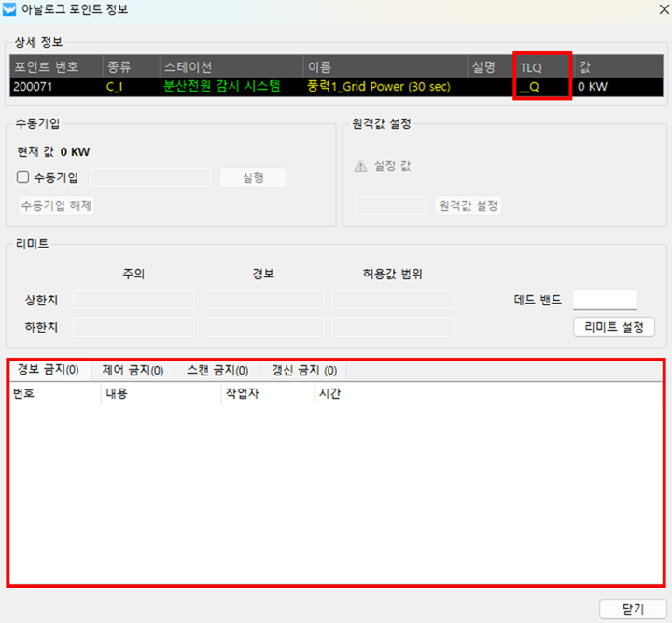Select the 스캔 금지(0) tab
672x623 pixels.
point(217,371)
